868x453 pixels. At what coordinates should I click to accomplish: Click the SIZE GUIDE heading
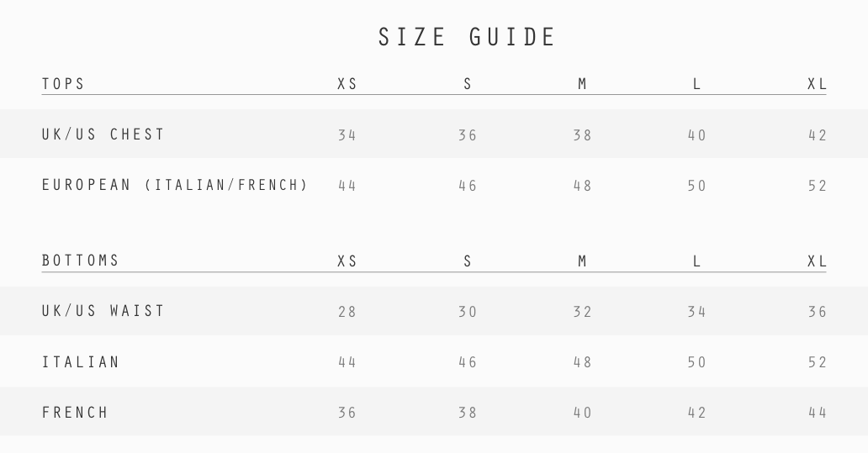tap(468, 38)
